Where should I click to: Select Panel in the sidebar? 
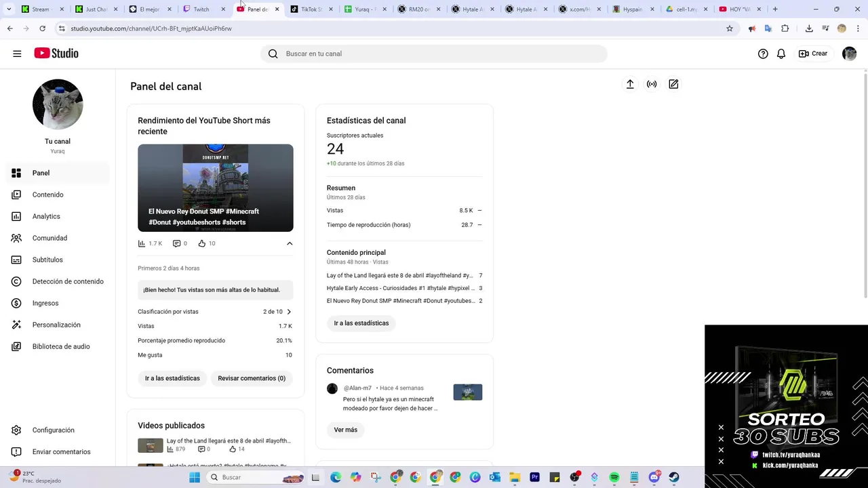point(58,173)
